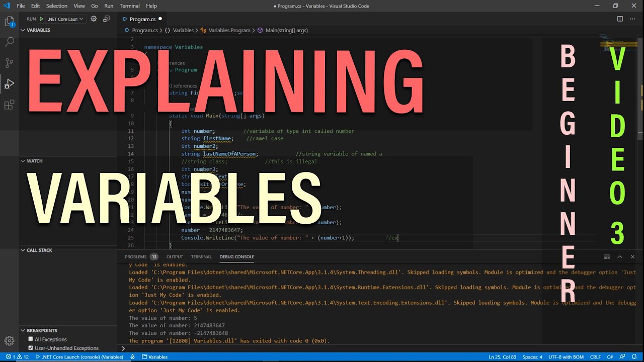This screenshot has height=362, width=644.
Task: Open the View menu
Action: point(79,6)
